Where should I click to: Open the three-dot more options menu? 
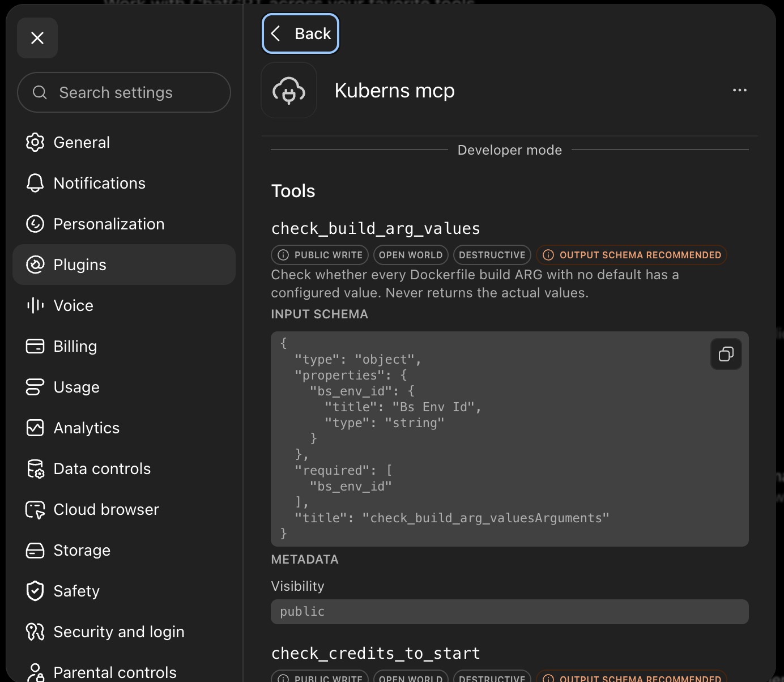click(x=740, y=90)
